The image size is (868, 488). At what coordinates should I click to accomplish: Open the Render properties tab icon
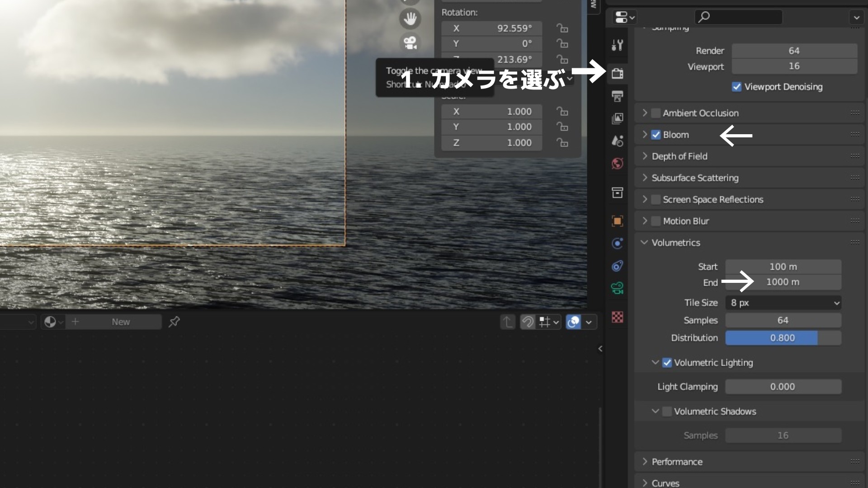[x=617, y=73]
